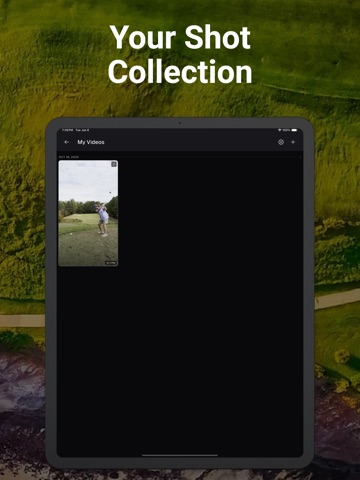Tap the front camera dot on tablet bezel
360x480 pixels.
pyautogui.click(x=180, y=123)
